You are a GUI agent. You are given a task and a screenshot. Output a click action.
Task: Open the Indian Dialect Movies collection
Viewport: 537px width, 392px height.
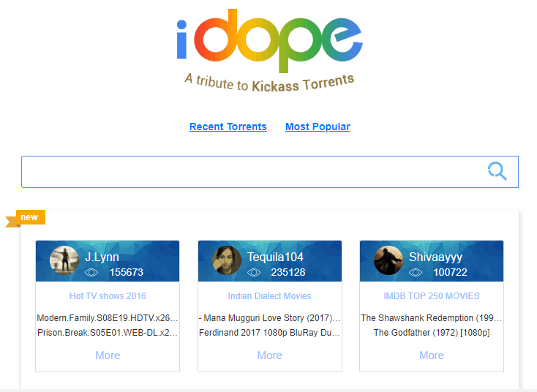point(269,295)
